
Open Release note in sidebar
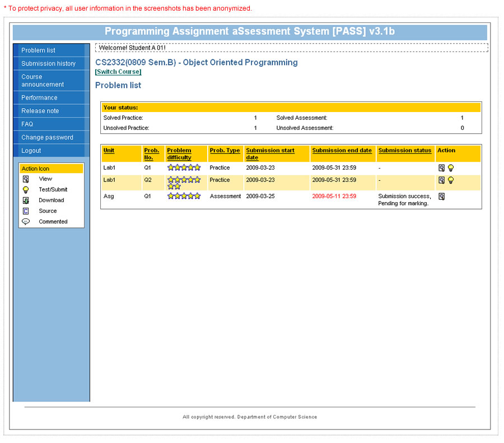pos(40,111)
